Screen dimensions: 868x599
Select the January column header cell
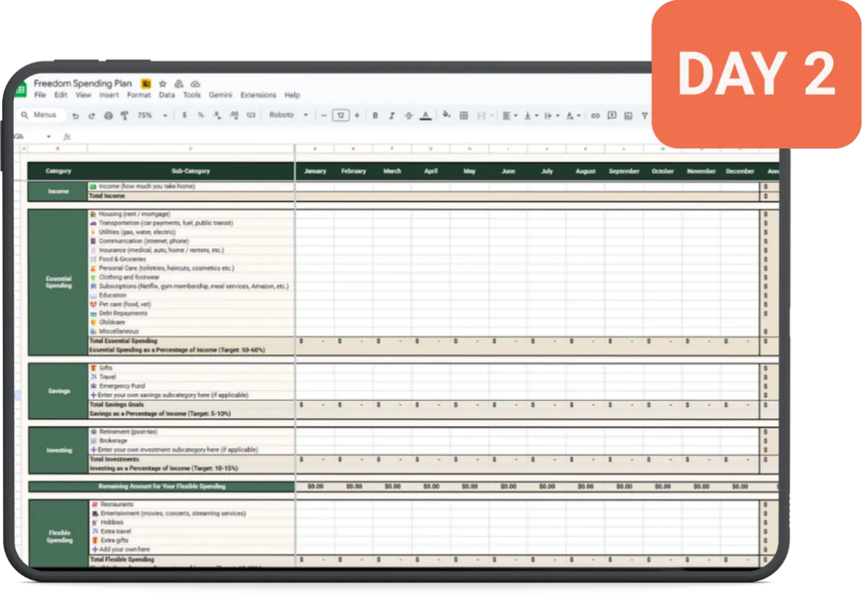click(x=315, y=171)
